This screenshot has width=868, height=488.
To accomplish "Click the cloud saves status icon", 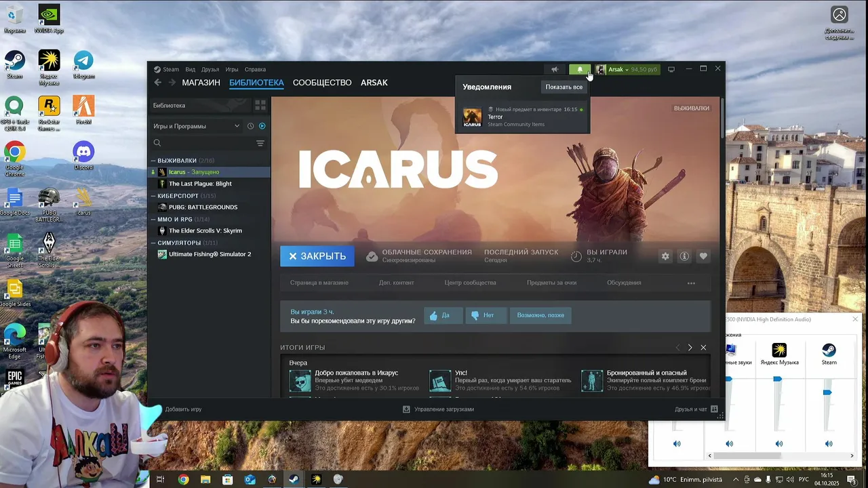I will [x=372, y=256].
